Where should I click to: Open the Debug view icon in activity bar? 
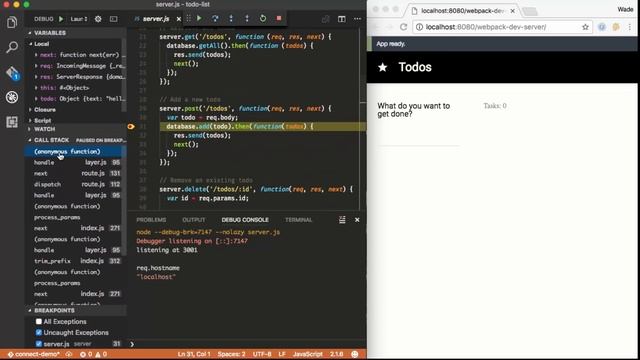[x=12, y=97]
